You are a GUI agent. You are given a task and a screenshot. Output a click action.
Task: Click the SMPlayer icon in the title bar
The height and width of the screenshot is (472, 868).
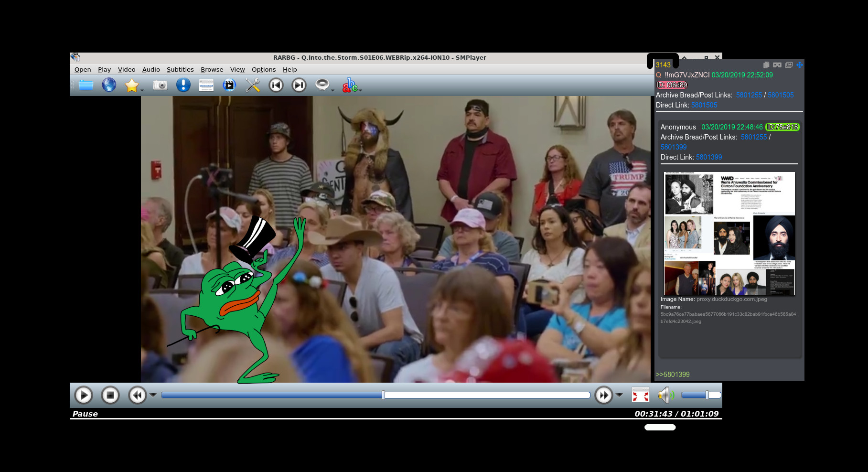tap(75, 57)
